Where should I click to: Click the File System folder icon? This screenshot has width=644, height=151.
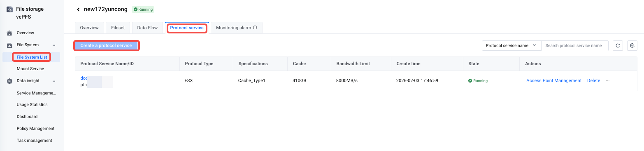point(9,45)
